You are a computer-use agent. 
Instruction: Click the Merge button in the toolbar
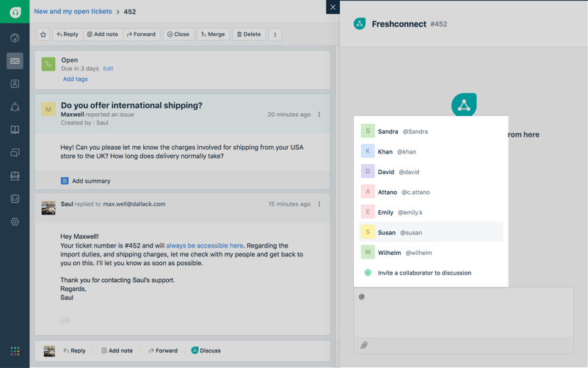coord(211,35)
